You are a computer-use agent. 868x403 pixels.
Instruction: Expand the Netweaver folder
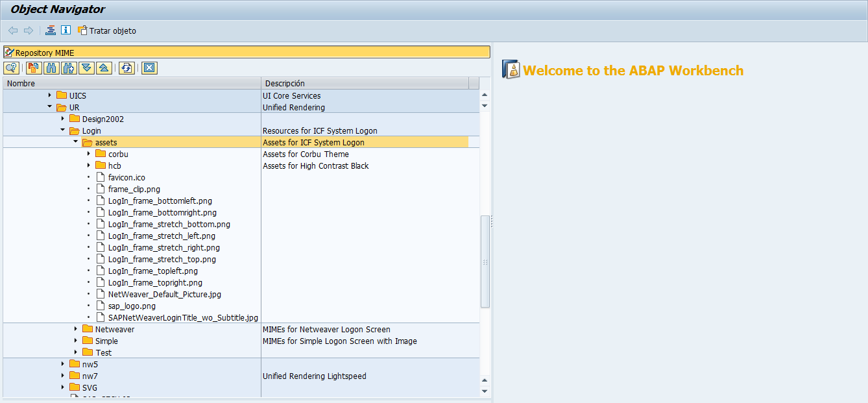tap(76, 329)
